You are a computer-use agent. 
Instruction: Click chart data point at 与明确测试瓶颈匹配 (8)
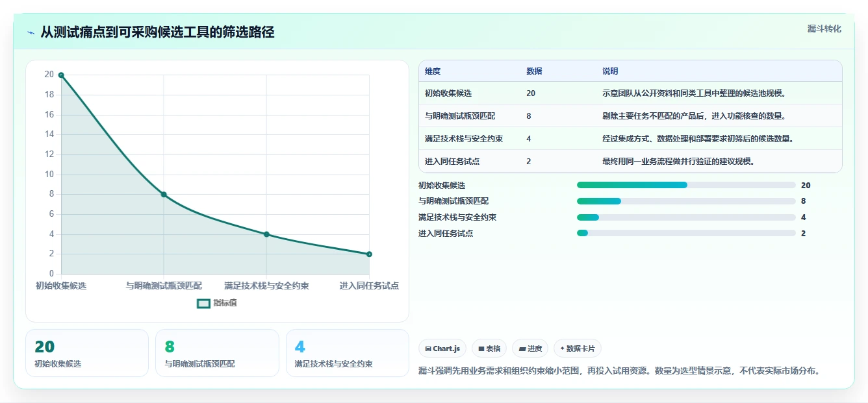tap(164, 195)
